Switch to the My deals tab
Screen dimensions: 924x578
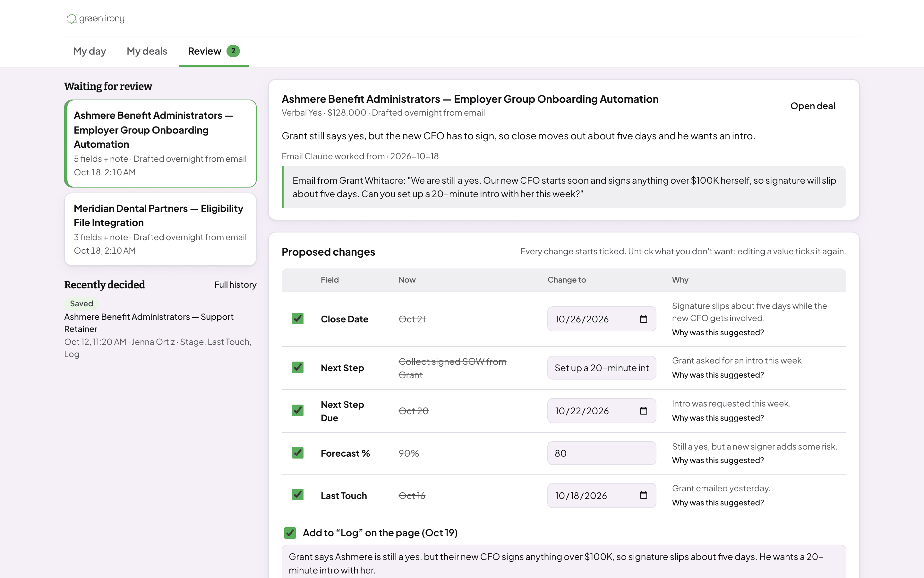tap(147, 51)
